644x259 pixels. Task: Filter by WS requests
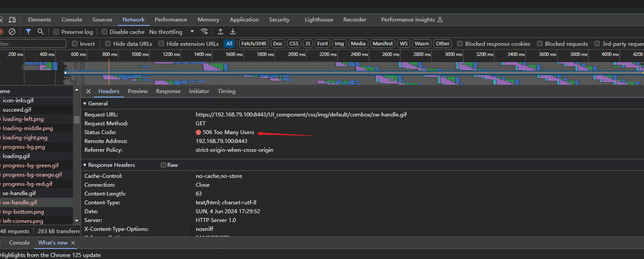coord(404,44)
